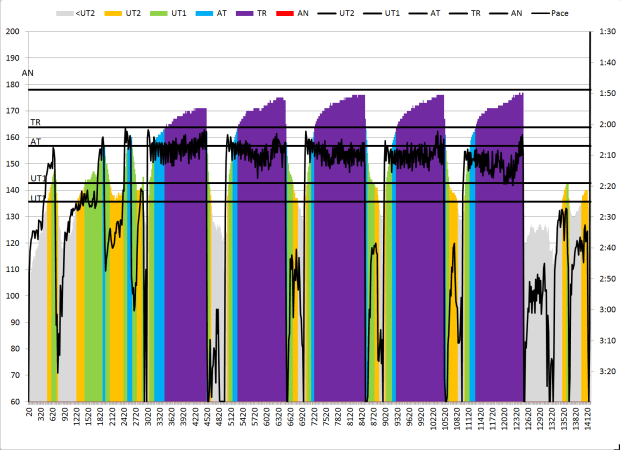The width and height of the screenshot is (620, 450).
Task: Click the TR threshold line label
Action: click(35, 122)
